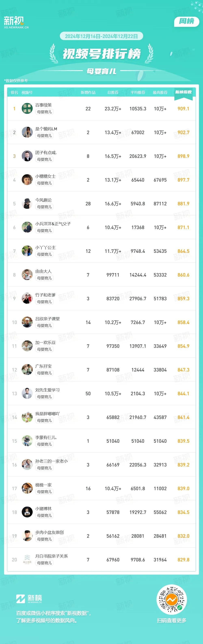The image size is (203, 644).
Task: Click the 吕欣亲子课堂 avatar
Action: [x=27, y=322]
